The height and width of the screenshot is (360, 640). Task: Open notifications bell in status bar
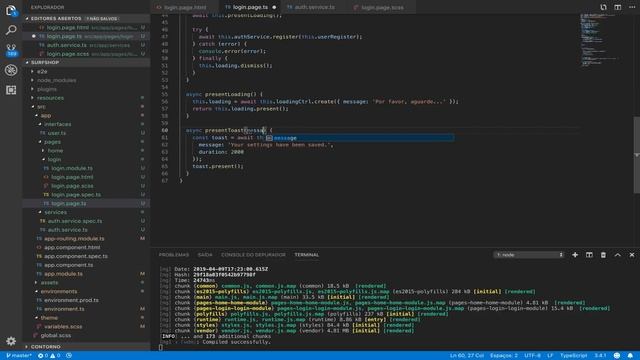click(631, 356)
